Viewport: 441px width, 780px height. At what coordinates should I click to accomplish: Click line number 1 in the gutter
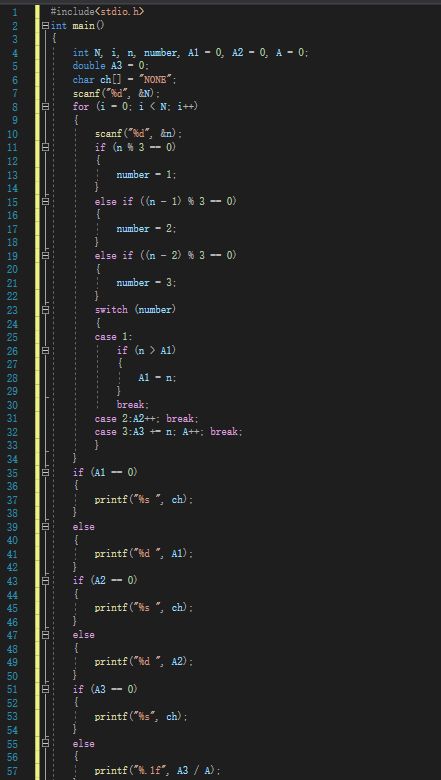[x=14, y=12]
